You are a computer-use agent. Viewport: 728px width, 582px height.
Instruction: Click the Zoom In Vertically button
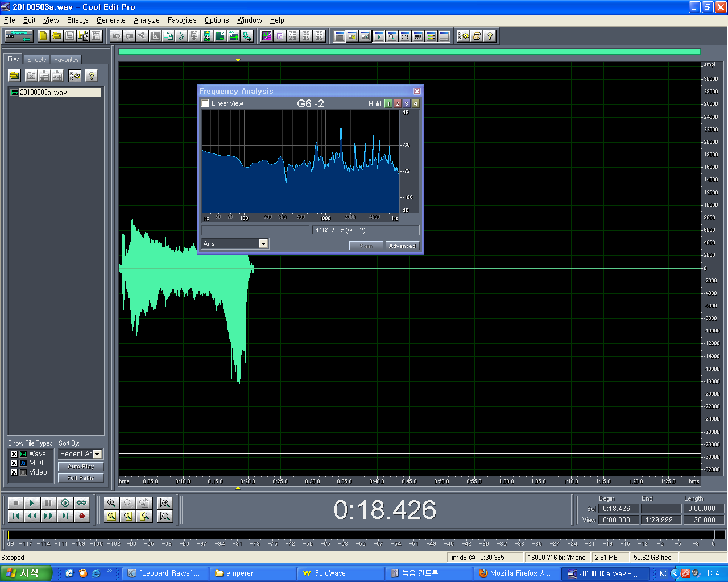pos(165,503)
